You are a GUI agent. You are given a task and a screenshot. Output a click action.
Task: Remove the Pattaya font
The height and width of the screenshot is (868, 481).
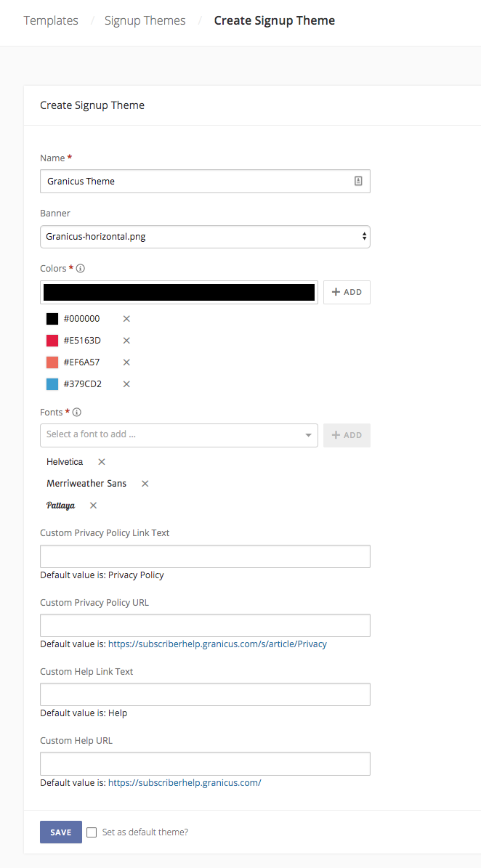92,505
